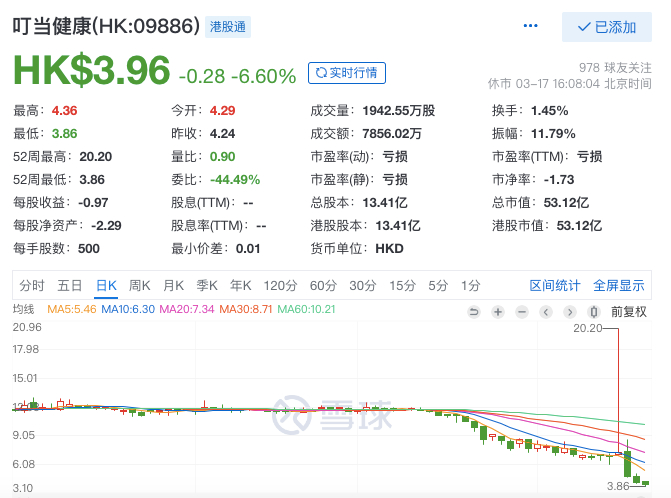Click the 成交额 value 7856.02万

(x=392, y=133)
